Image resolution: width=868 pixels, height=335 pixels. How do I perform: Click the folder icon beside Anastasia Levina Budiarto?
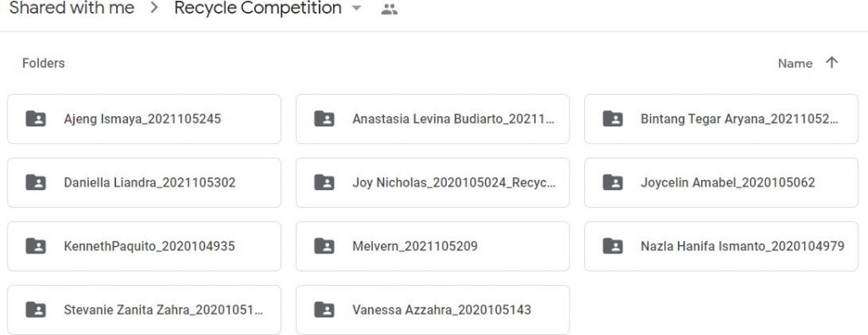coord(325,119)
